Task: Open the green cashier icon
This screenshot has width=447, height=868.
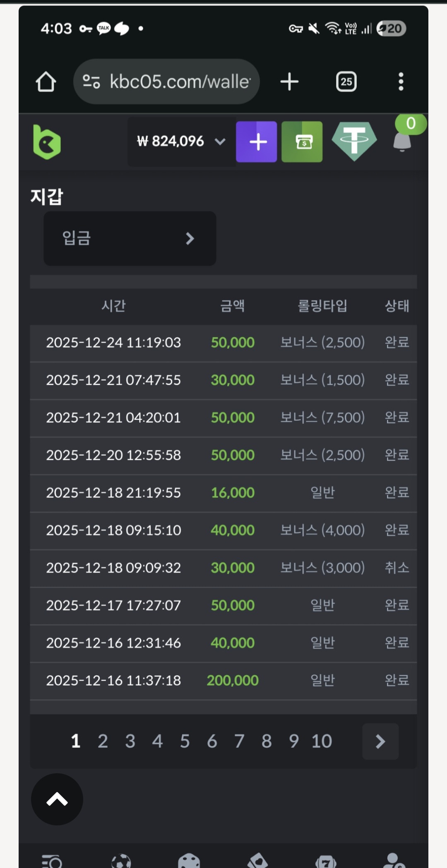Action: click(302, 142)
